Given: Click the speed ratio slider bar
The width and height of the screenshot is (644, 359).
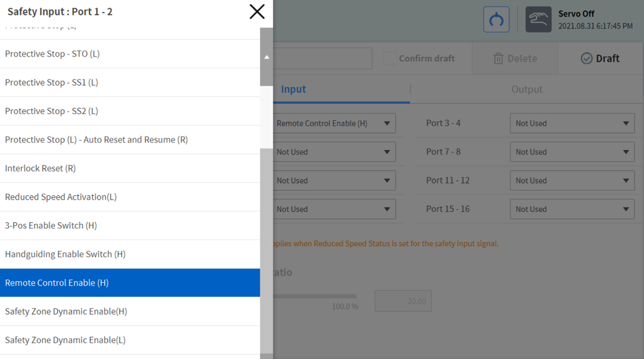Looking at the screenshot, I should point(314,296).
